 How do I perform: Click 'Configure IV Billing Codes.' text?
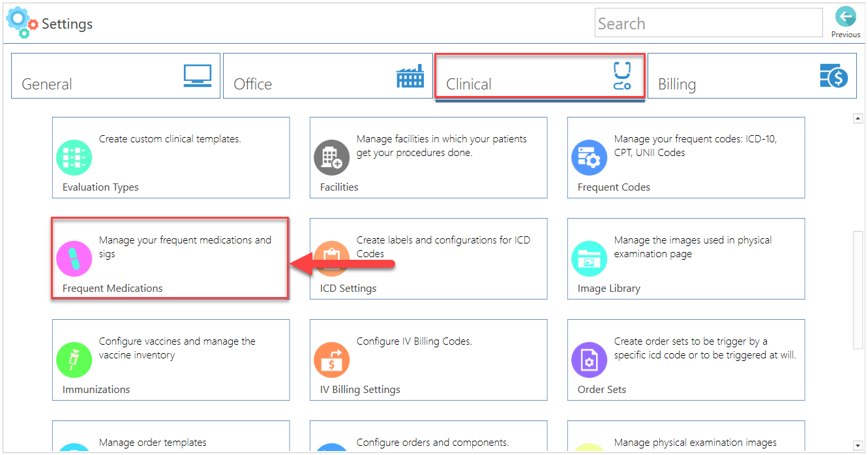point(414,341)
